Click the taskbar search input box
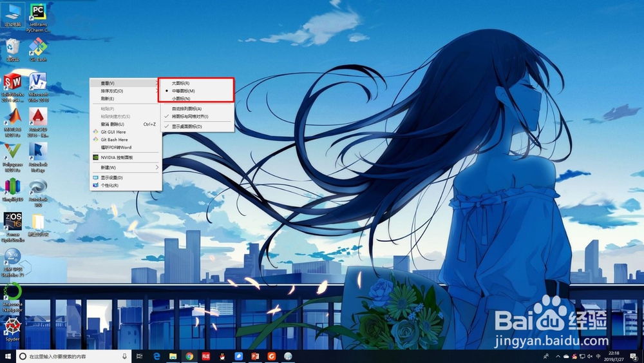644x363 pixels. (74, 357)
